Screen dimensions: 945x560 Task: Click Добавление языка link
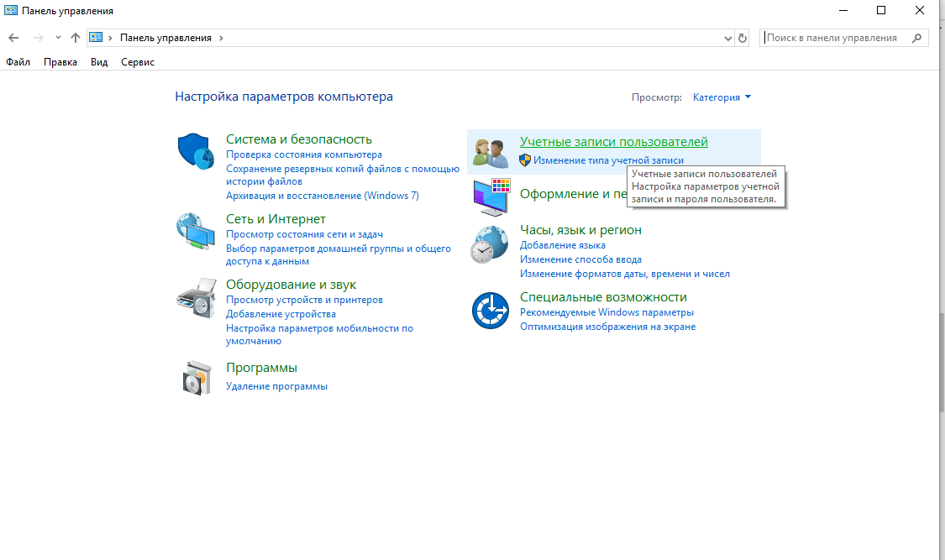click(562, 246)
